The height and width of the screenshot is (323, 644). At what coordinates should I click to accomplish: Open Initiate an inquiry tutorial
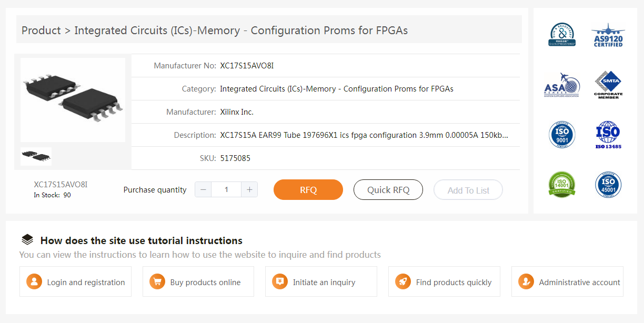(321, 282)
